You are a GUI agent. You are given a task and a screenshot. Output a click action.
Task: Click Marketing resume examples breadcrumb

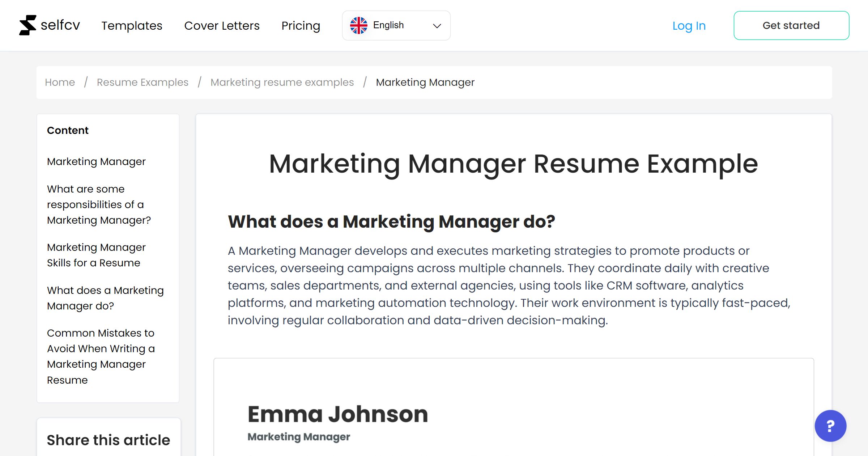[x=282, y=82]
